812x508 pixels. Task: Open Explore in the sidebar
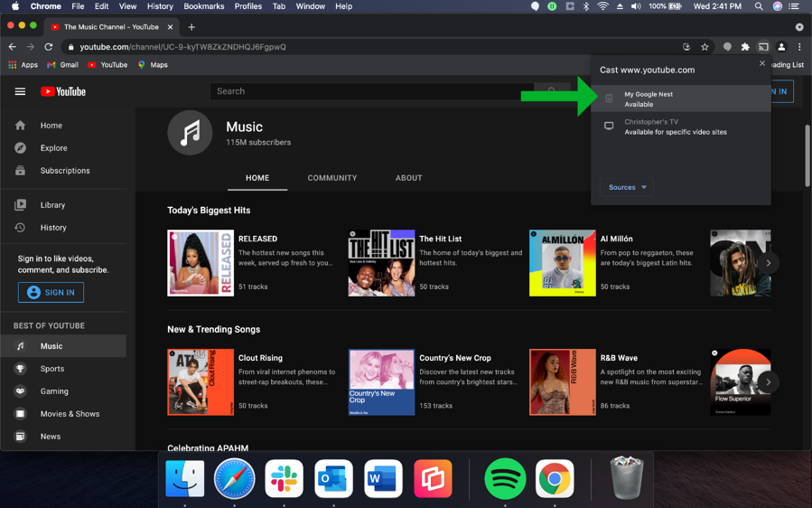pos(63,148)
